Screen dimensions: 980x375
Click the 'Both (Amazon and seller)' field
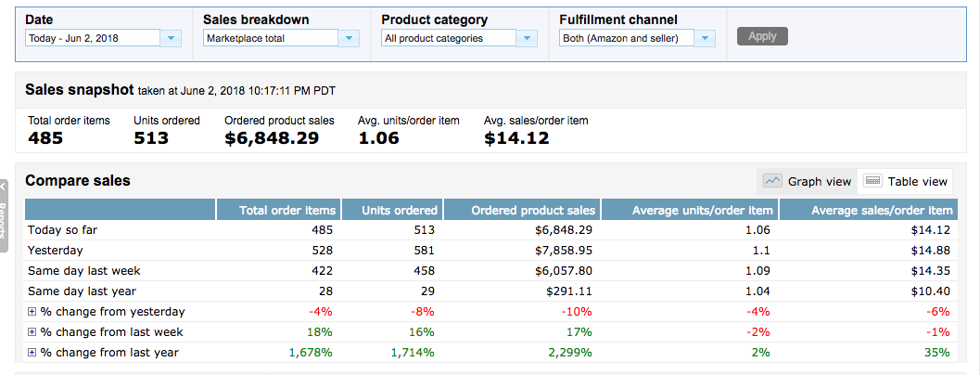(x=627, y=38)
